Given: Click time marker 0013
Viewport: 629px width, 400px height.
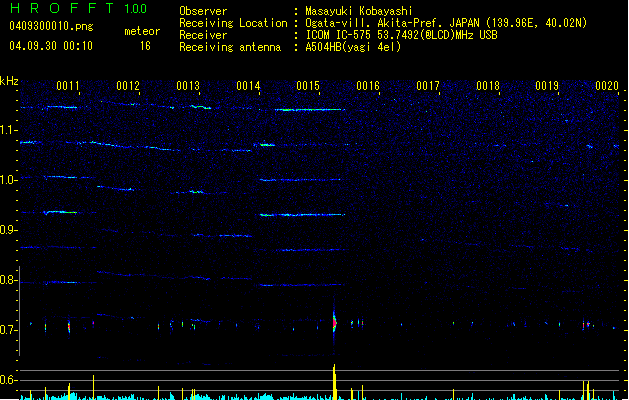Looking at the screenshot, I should click(x=188, y=86).
